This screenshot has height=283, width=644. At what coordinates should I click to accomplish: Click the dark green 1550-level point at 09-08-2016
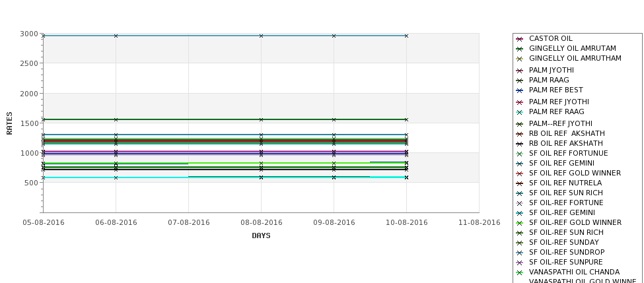[334, 120]
